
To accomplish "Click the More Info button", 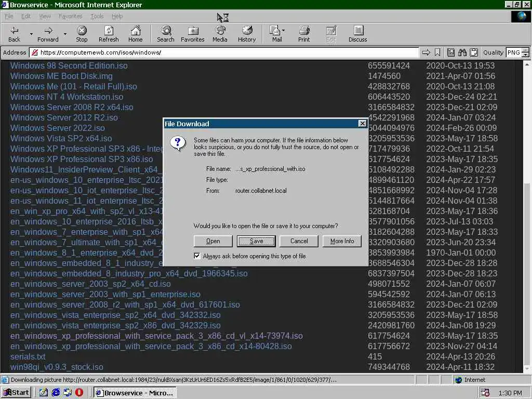I will [342, 241].
